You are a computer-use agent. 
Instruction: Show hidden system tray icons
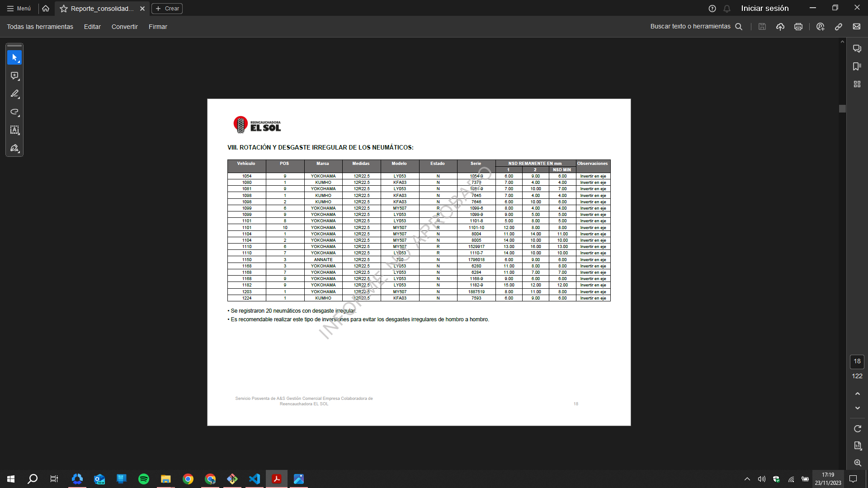coord(747,479)
